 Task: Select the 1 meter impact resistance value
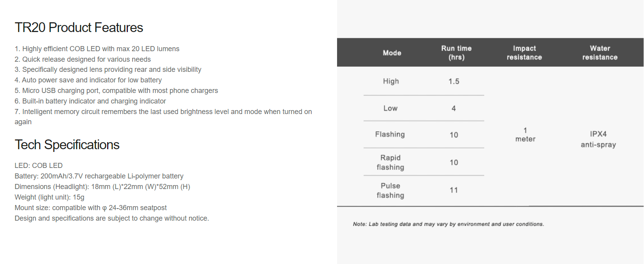pos(525,135)
